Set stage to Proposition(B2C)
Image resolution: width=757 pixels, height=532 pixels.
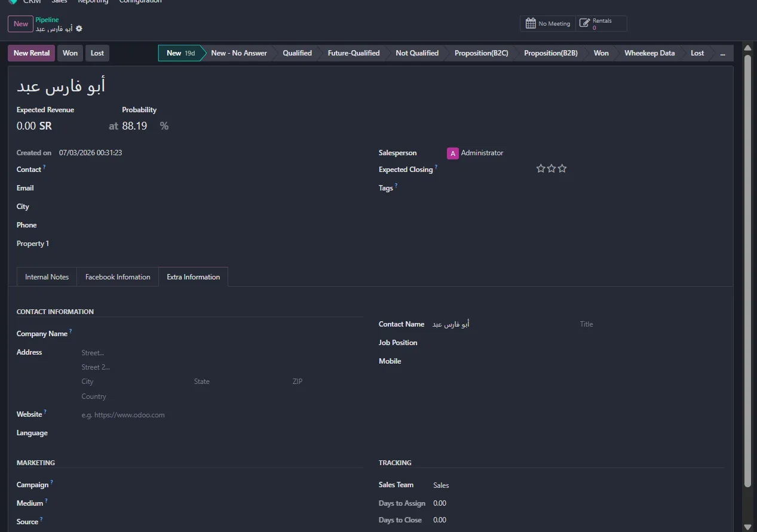click(x=481, y=53)
